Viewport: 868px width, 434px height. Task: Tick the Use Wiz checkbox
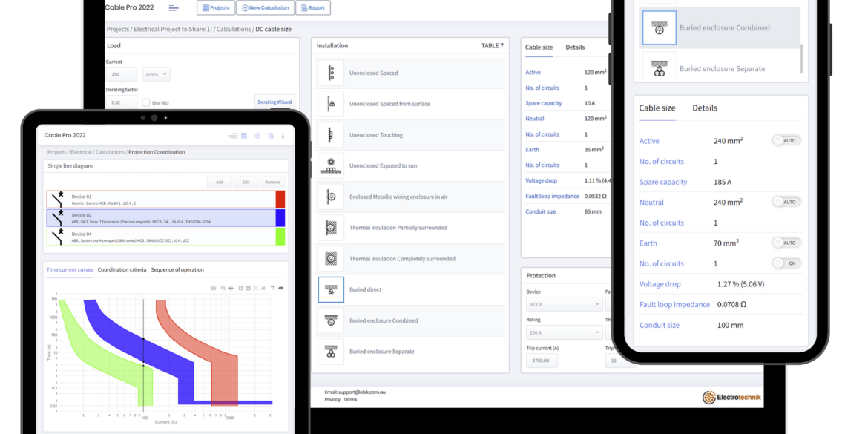[x=146, y=102]
